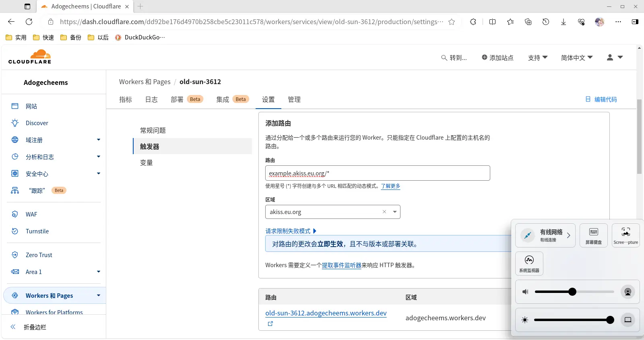Select 变量 settings menu

(x=192, y=163)
